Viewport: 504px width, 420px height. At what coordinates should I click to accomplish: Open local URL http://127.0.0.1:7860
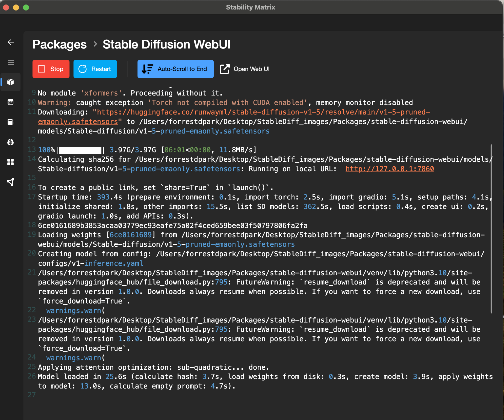(390, 169)
